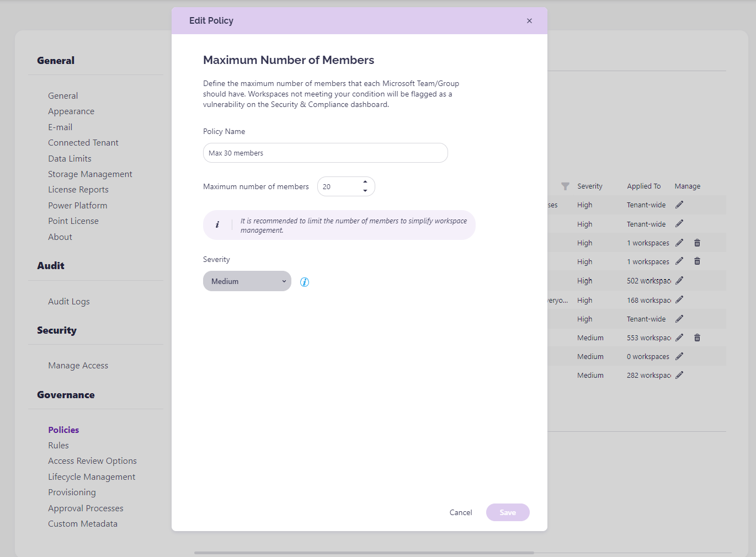The height and width of the screenshot is (557, 756).
Task: Edit the policy applied to 282 workspaces
Action: coord(679,375)
